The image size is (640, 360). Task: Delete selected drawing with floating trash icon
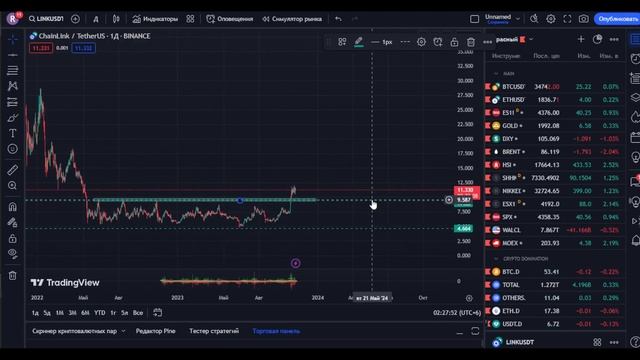471,42
